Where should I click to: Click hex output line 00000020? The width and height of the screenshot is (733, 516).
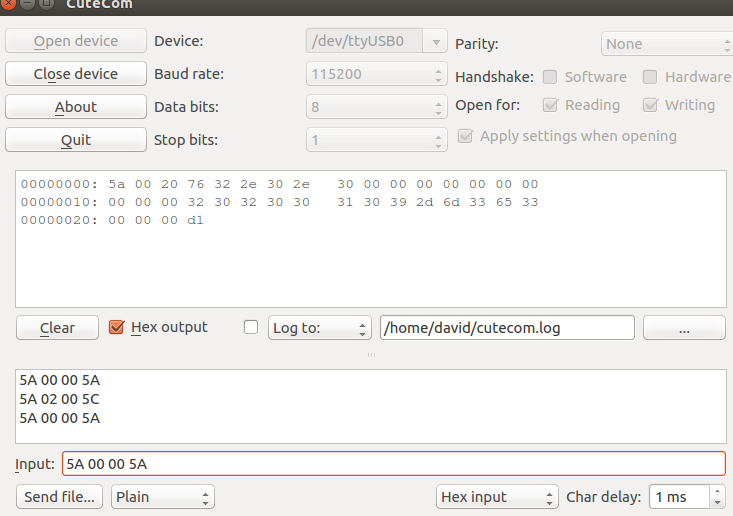click(x=112, y=220)
